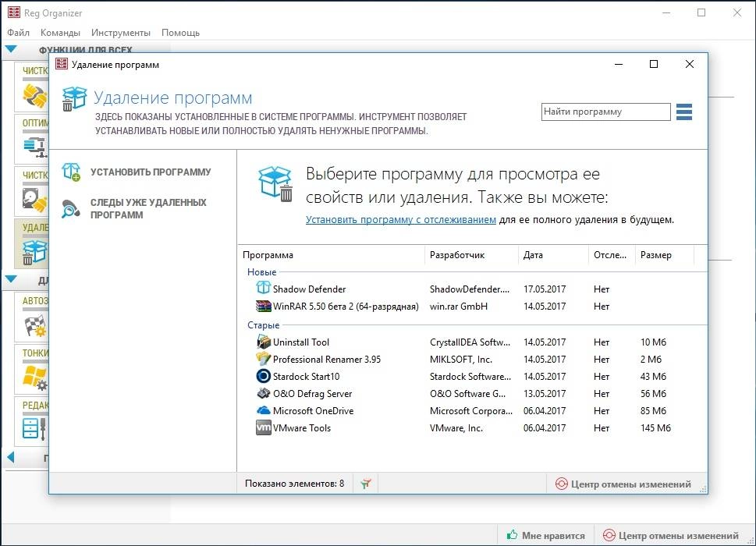Collapse the "Новые" program group

262,271
